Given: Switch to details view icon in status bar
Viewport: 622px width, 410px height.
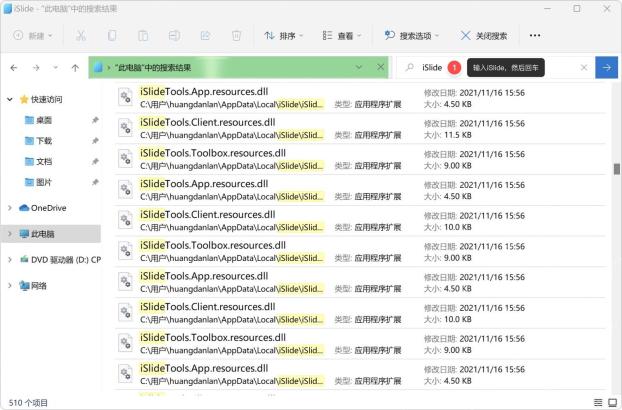Looking at the screenshot, I should click(x=598, y=402).
